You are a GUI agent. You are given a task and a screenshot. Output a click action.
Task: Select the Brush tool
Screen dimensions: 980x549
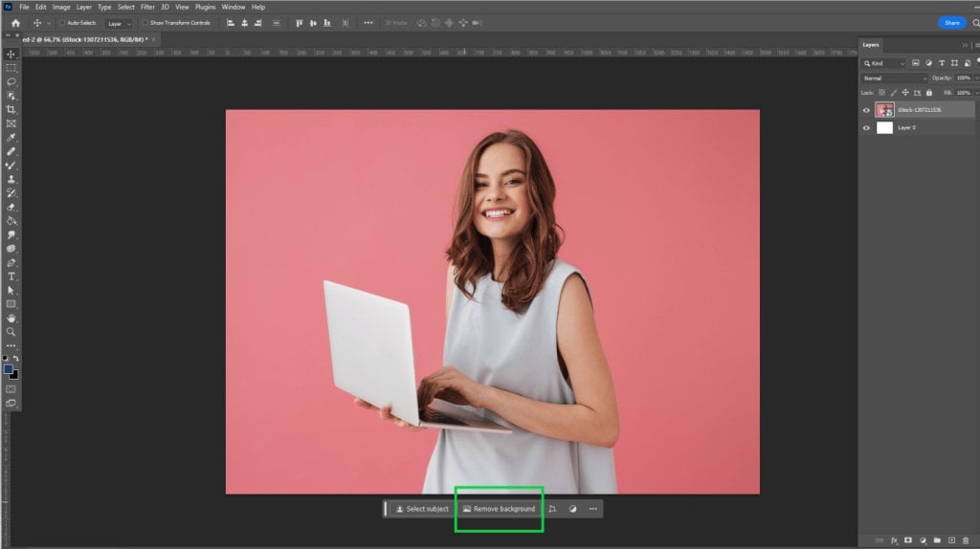pos(11,165)
